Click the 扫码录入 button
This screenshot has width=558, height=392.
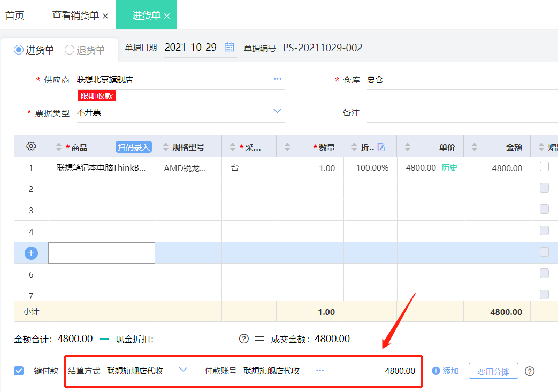click(x=133, y=147)
